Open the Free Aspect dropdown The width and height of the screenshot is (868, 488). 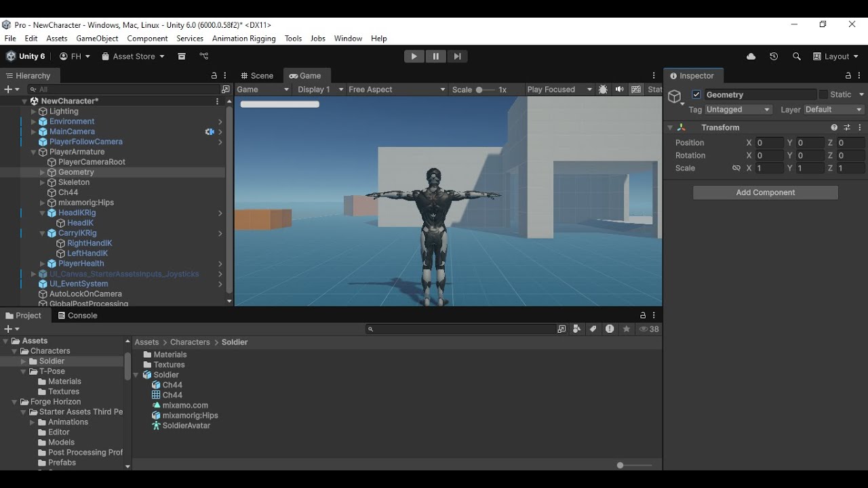point(397,89)
